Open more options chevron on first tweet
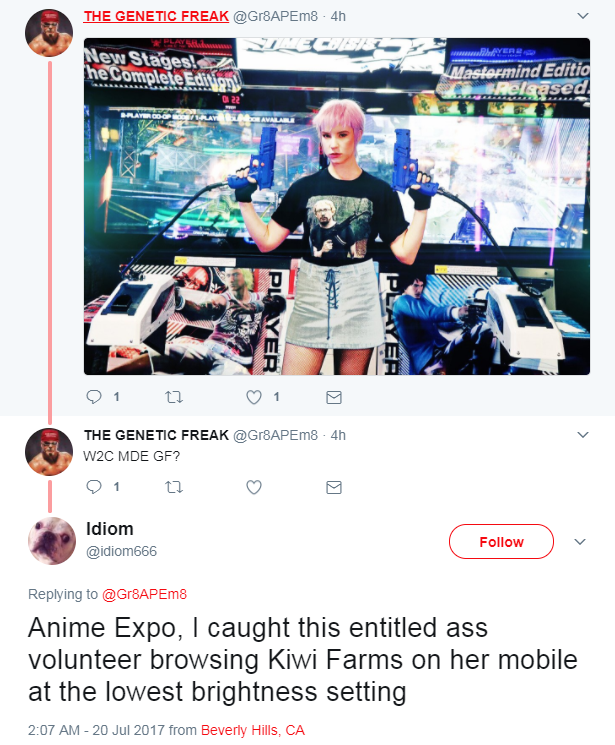Screen dimensions: 615x745 pos(583,16)
